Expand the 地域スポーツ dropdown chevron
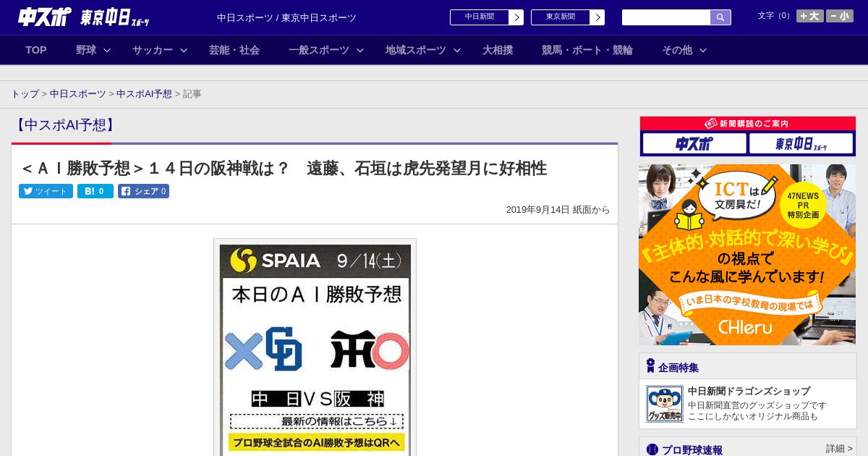This screenshot has height=456, width=868. coord(457,50)
